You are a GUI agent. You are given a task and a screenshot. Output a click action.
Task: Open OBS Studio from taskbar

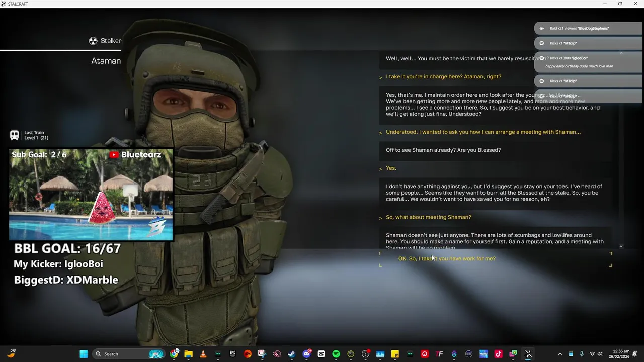[366, 354]
